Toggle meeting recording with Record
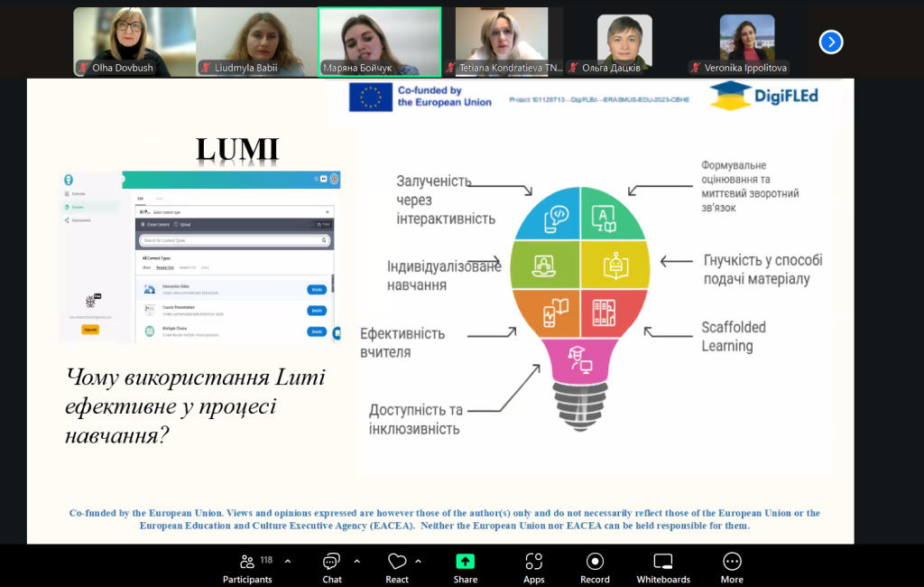 [595, 566]
